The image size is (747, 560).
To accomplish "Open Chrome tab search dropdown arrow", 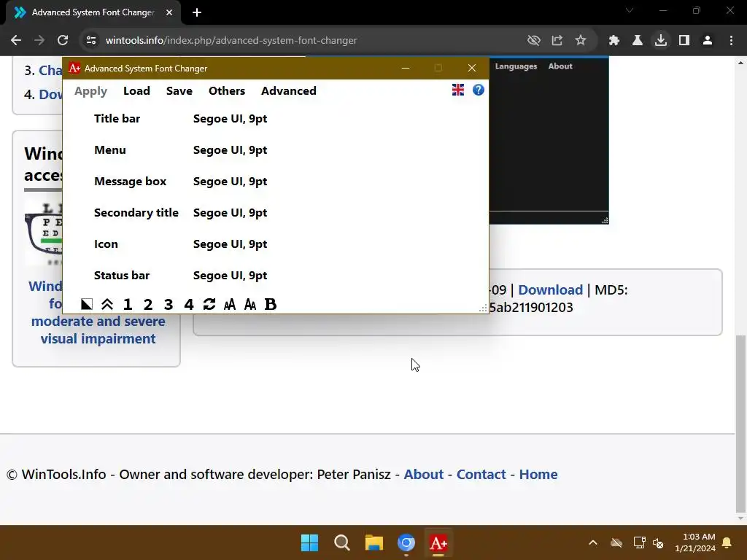I will click(x=630, y=10).
